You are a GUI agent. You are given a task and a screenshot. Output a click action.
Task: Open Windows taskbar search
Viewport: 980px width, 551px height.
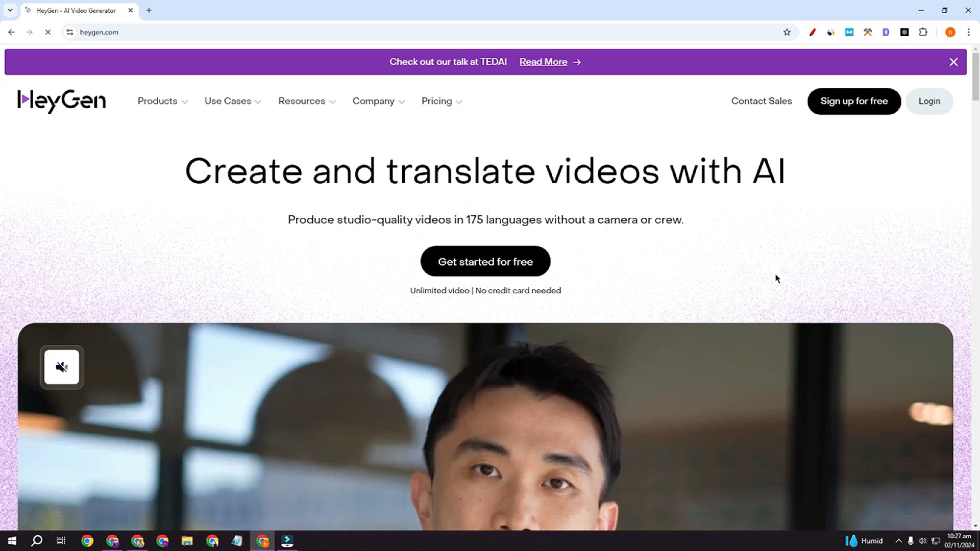[37, 541]
